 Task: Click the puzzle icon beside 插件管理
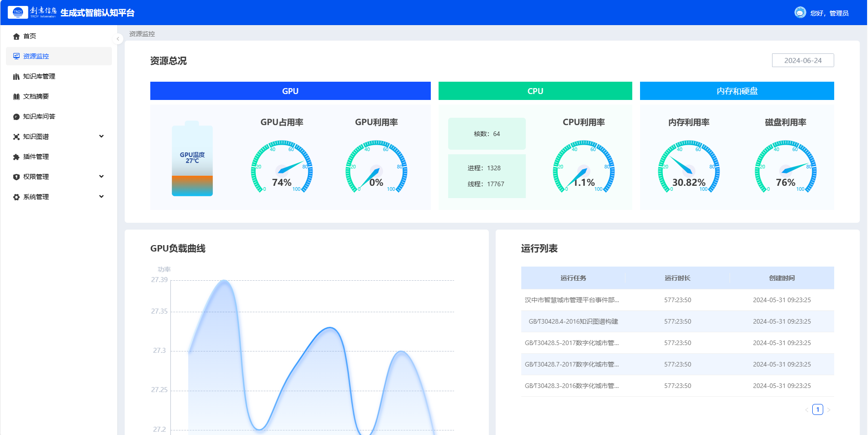click(x=16, y=157)
